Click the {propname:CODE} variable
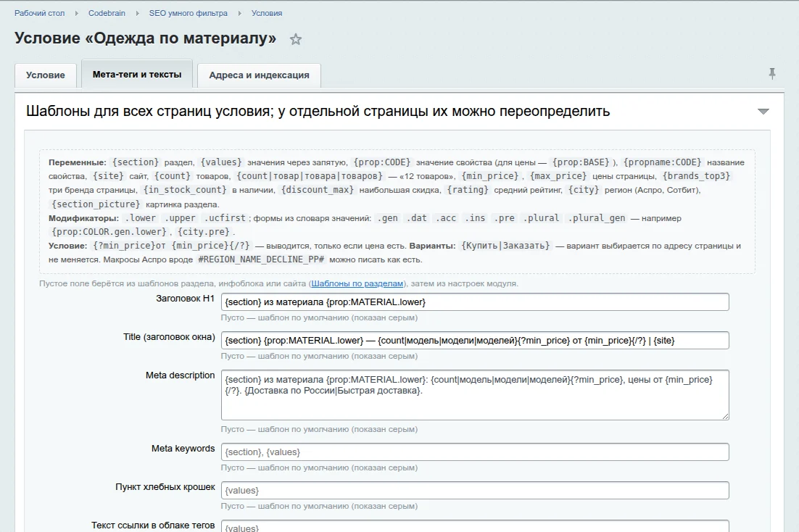 [663, 162]
